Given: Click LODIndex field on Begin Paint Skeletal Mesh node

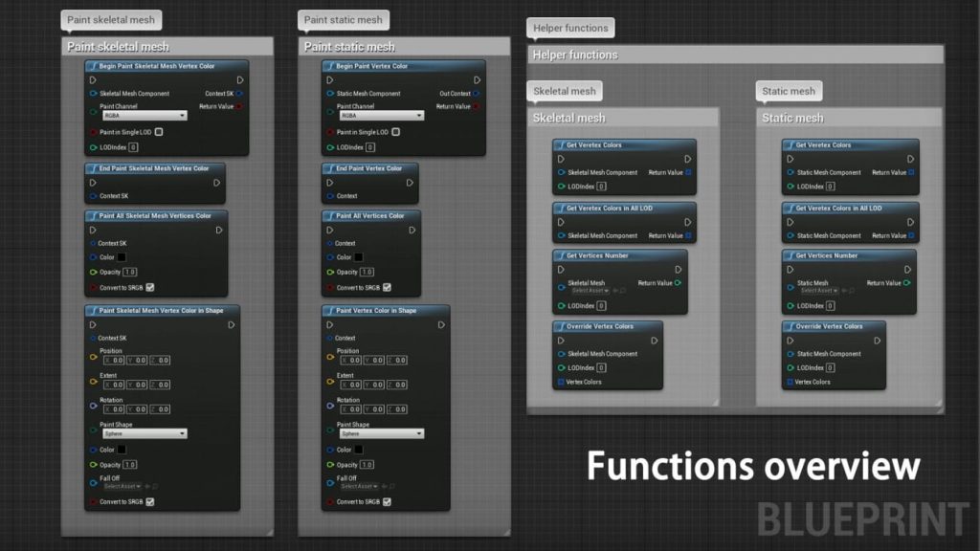Looking at the screenshot, I should point(133,147).
